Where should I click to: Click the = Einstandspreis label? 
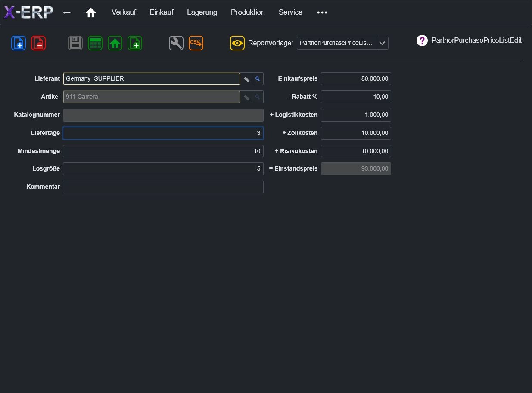click(x=293, y=168)
